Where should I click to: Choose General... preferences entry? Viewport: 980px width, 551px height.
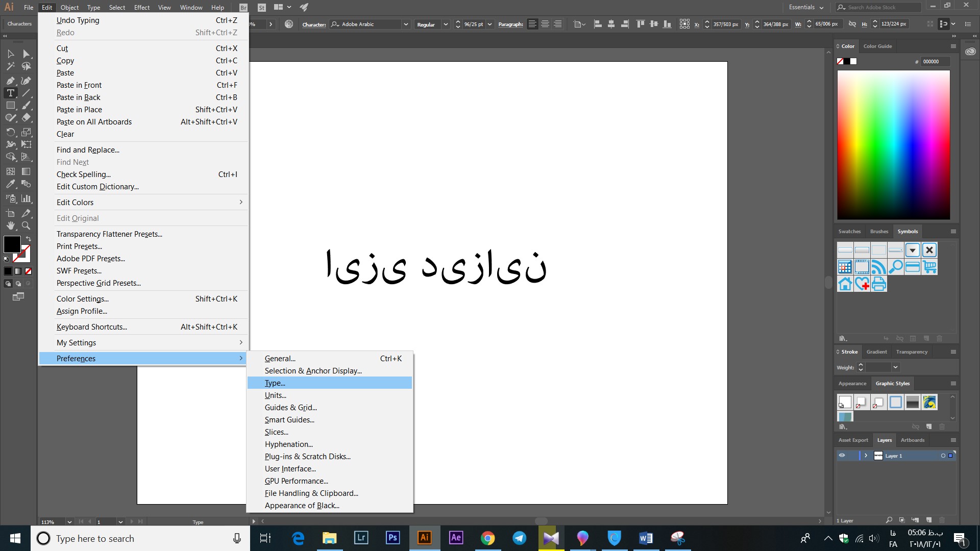(x=329, y=358)
